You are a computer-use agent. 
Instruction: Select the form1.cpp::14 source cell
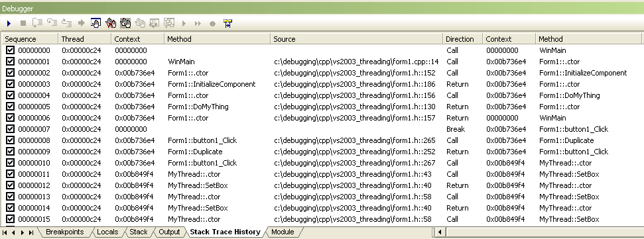(x=357, y=62)
